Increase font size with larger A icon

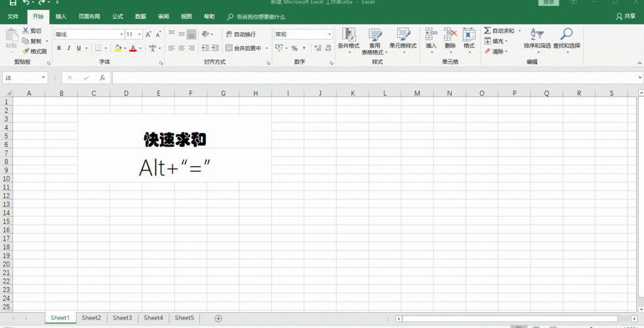[148, 35]
